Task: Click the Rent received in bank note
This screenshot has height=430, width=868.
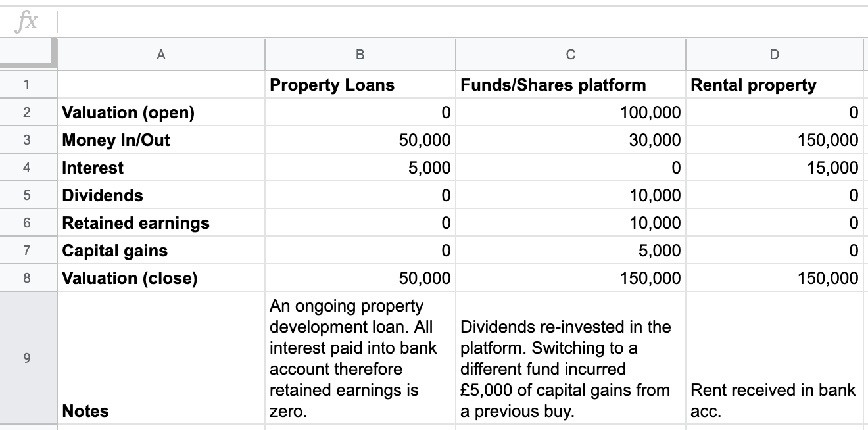Action: click(x=774, y=400)
